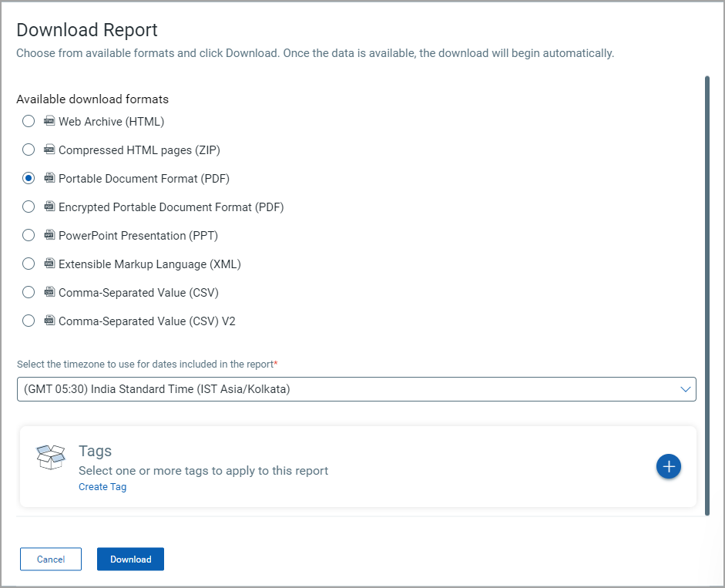Choose the Compressed HTML pages (ZIP) option
The height and width of the screenshot is (588, 725).
(x=29, y=150)
